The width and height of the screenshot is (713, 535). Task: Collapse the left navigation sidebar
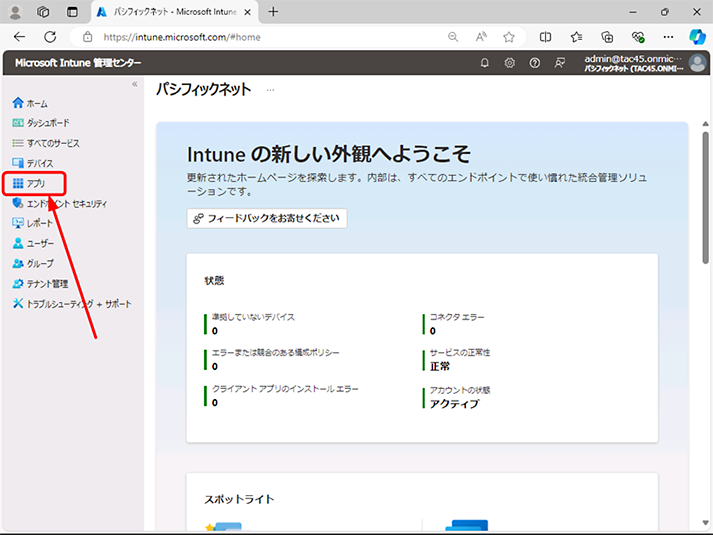[135, 84]
